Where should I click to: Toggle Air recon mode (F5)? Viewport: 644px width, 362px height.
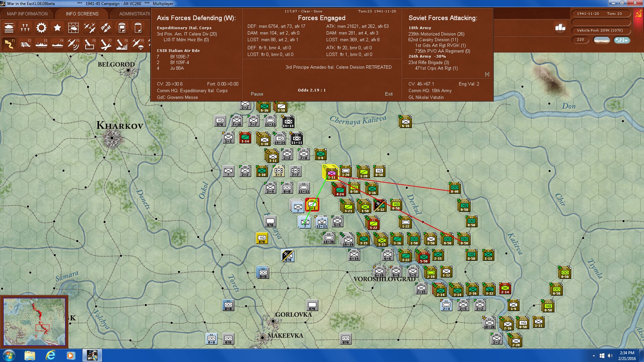pos(73,44)
